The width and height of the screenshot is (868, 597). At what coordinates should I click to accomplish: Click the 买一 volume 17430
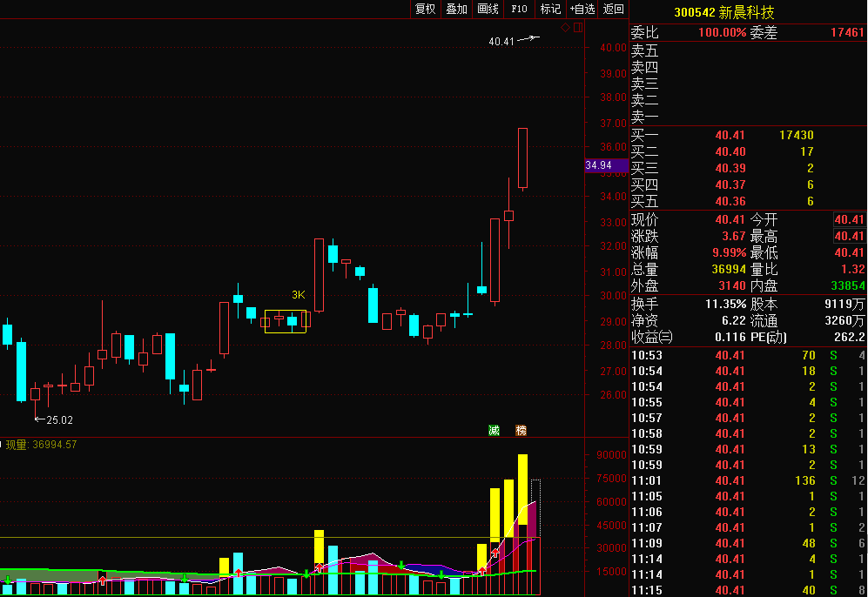[x=796, y=135]
